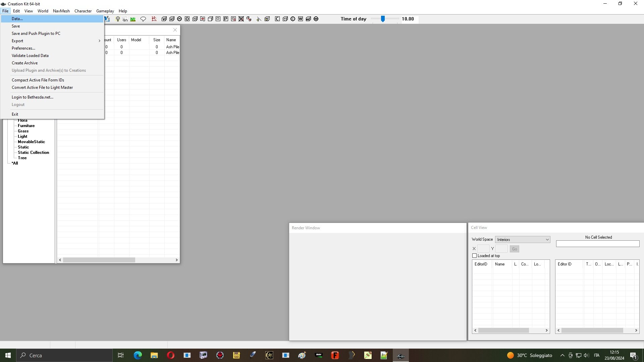Click the cube with speaker icon

pyautogui.click(x=267, y=19)
